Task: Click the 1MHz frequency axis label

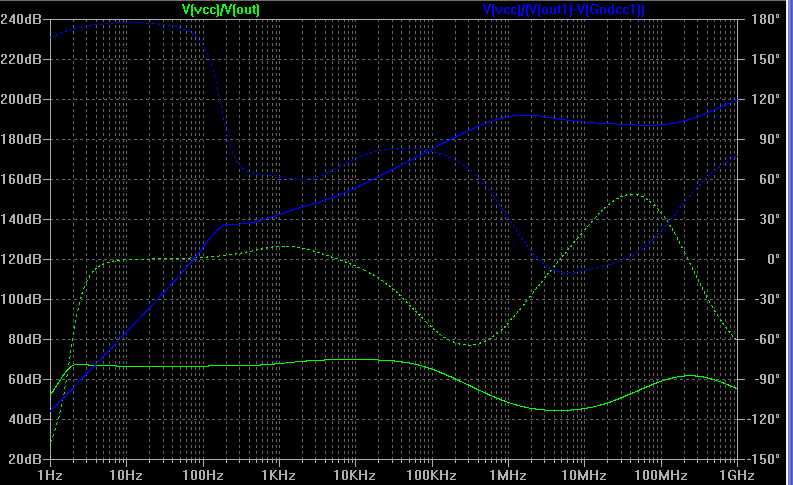Action: coord(508,475)
